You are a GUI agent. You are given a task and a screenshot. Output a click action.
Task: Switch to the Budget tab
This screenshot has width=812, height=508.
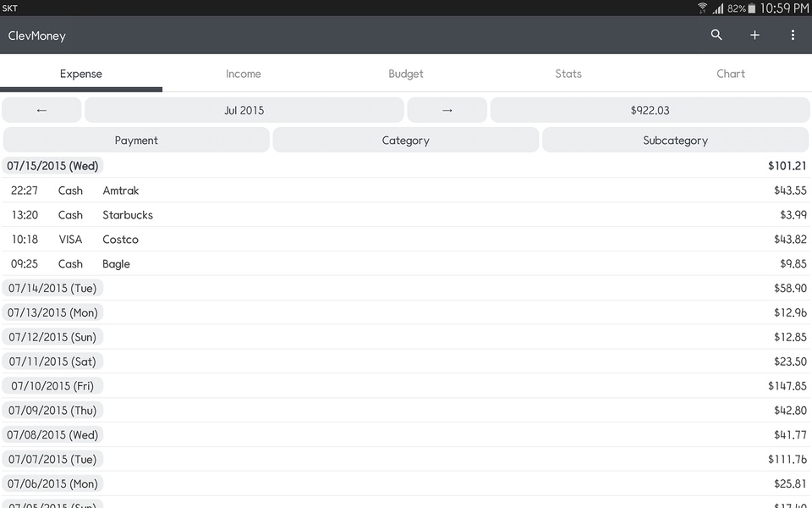tap(405, 74)
